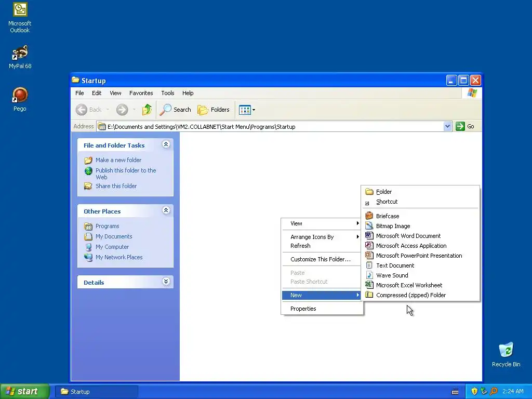Open My Network Places link
Viewport: 532px width, 399px height.
119,257
